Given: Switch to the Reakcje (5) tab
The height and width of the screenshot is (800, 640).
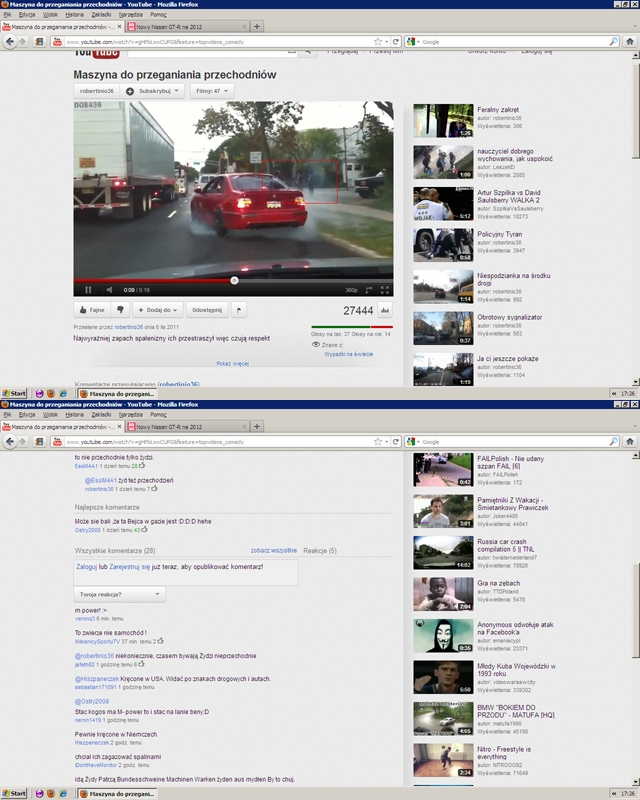Looking at the screenshot, I should click(319, 551).
